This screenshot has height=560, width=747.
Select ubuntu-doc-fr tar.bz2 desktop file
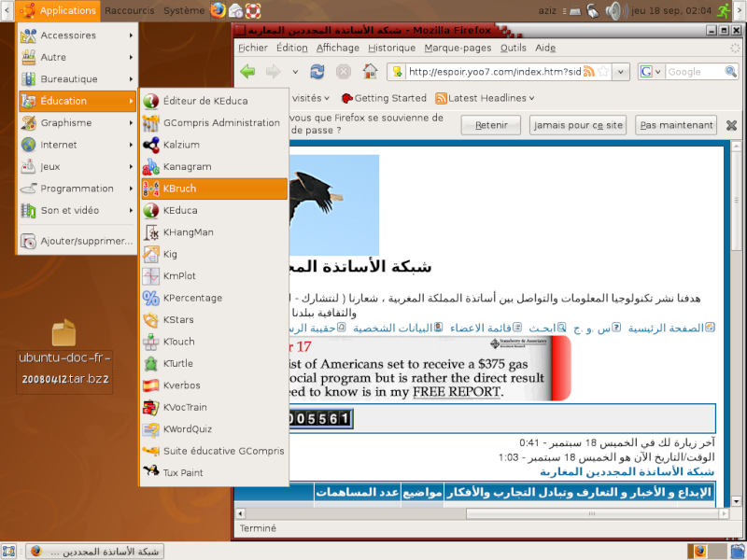pyautogui.click(x=64, y=356)
